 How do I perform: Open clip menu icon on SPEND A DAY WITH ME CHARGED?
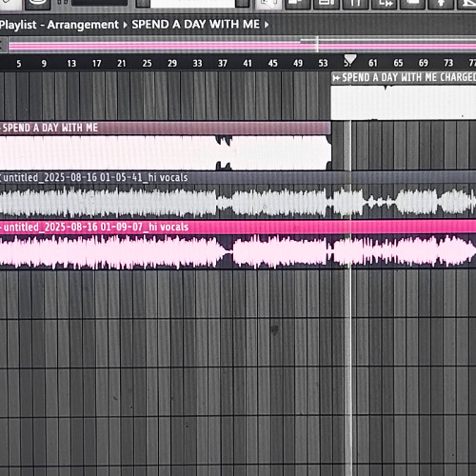(337, 78)
